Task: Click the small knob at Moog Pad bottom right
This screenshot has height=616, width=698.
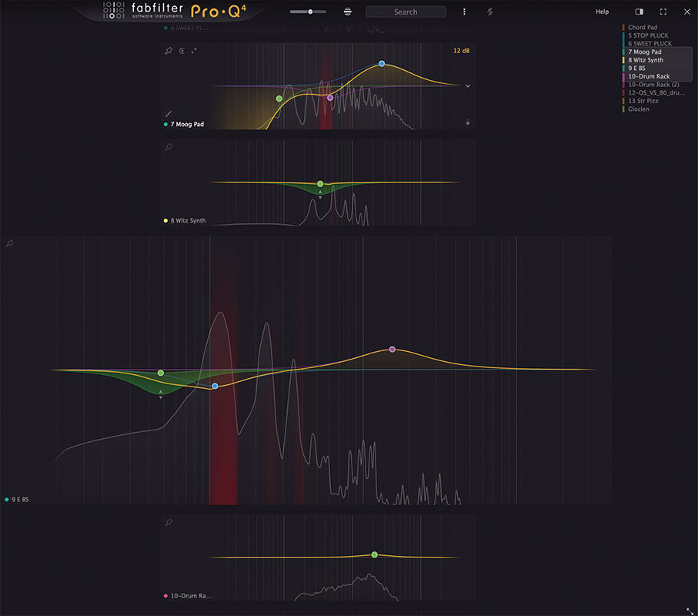Action: point(468,122)
